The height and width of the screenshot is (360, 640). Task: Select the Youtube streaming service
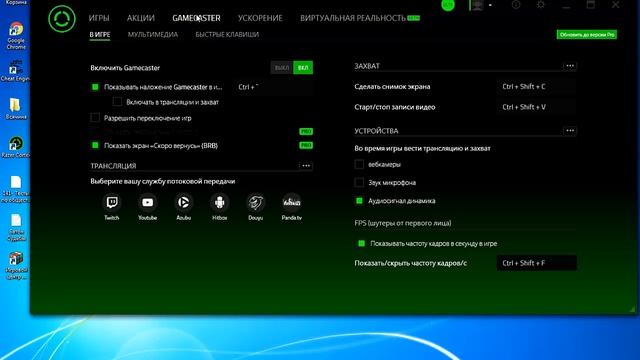(148, 202)
